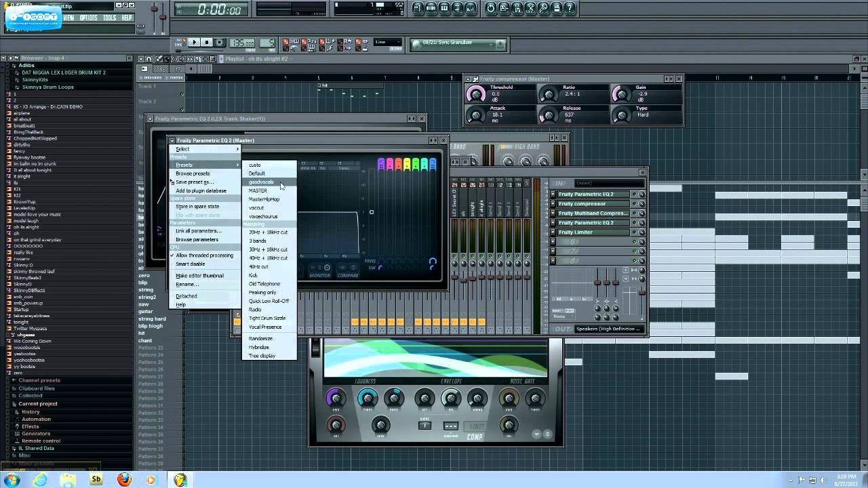Open the Piano Roll icon in top toolbar
Image resolution: width=868 pixels, height=488 pixels.
coord(444,8)
